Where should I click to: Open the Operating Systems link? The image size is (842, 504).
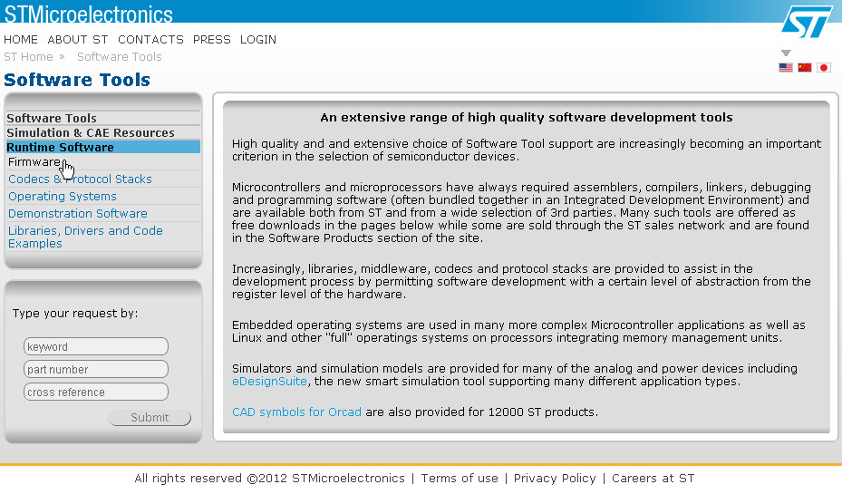point(63,197)
